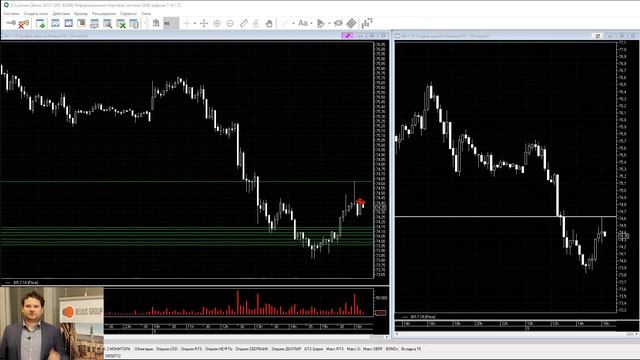Select the crosshair cursor tool
640x360 pixels.
point(187,23)
